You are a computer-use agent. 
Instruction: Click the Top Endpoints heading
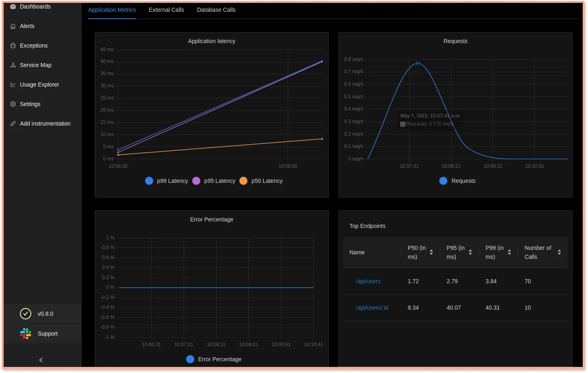coord(367,226)
